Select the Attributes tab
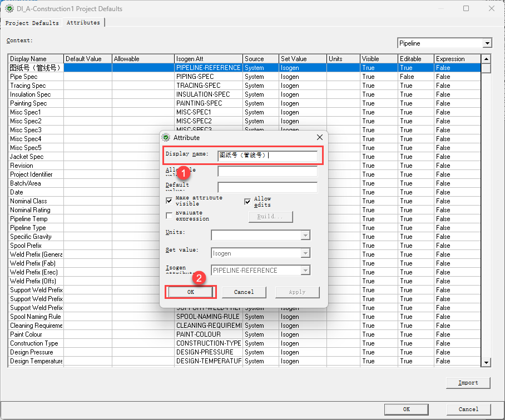Screen dimensions: 505x420 coord(83,23)
